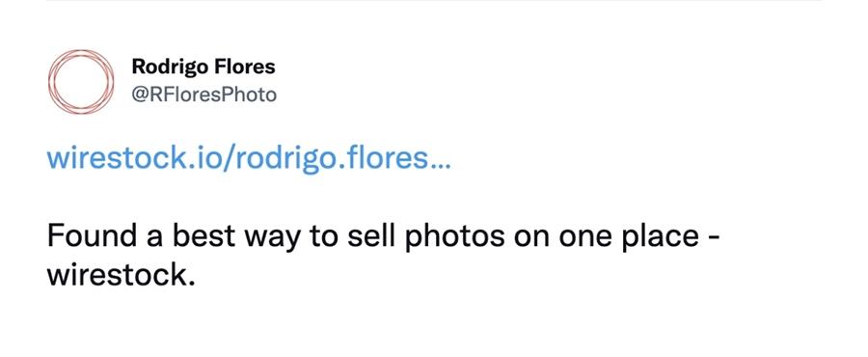
Task: Click the Rodrigo Flores display name
Action: 203,67
